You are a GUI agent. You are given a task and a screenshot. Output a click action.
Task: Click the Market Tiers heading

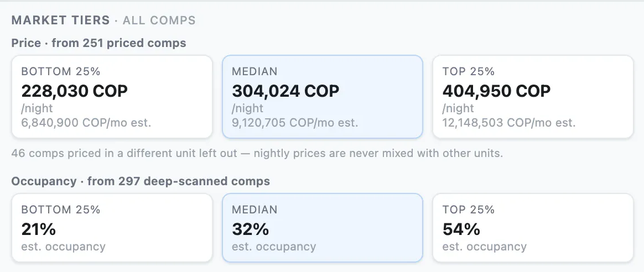point(61,20)
